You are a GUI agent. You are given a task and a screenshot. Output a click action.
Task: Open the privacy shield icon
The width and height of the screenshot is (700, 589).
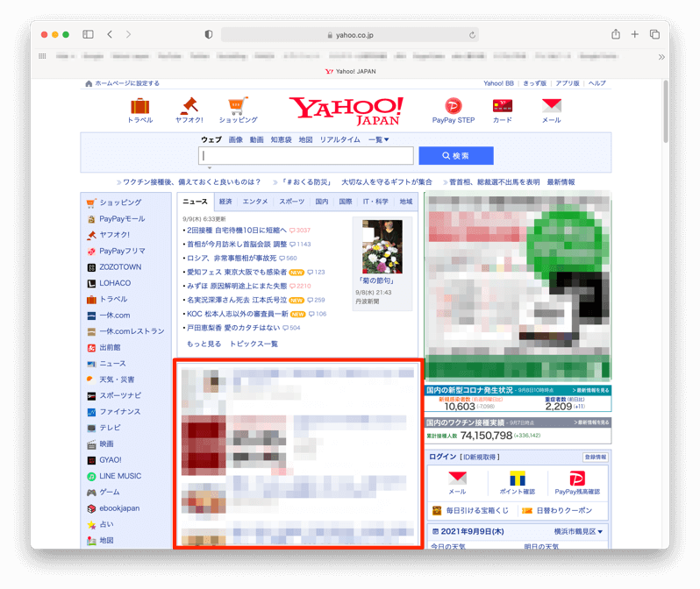(209, 34)
